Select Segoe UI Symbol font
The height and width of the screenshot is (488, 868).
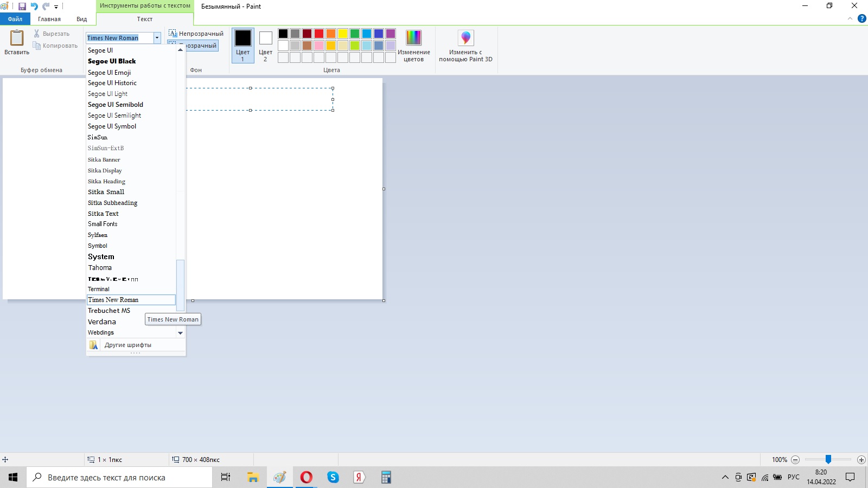[x=131, y=126]
